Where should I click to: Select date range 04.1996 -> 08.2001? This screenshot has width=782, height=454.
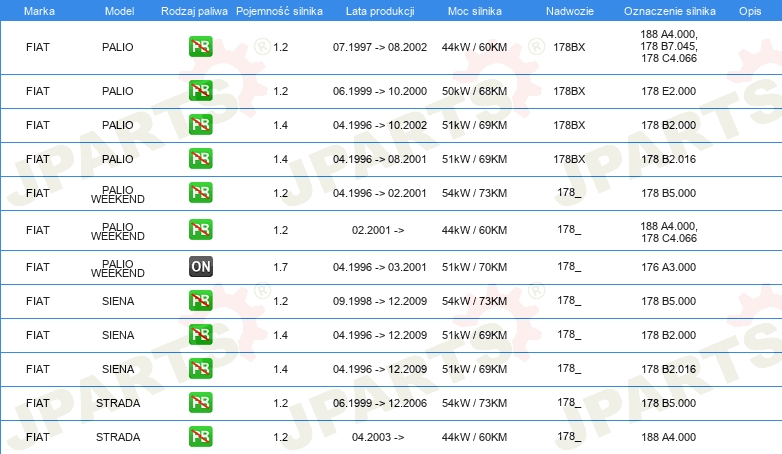(380, 159)
